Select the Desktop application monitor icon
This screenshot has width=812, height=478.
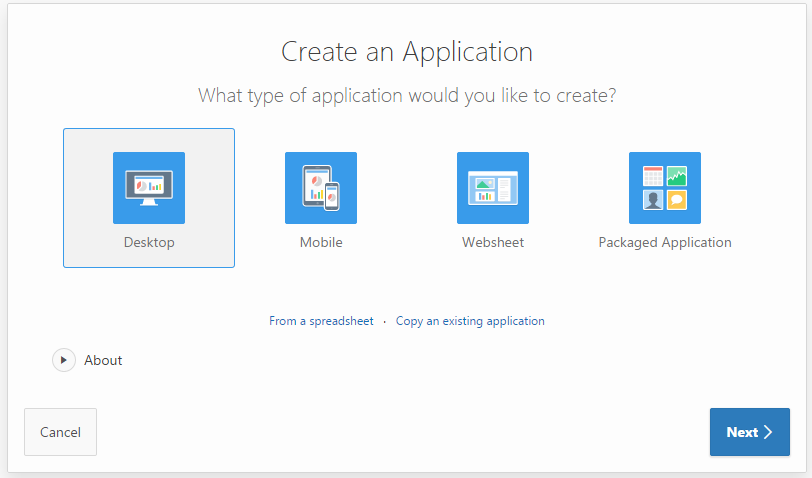point(149,187)
